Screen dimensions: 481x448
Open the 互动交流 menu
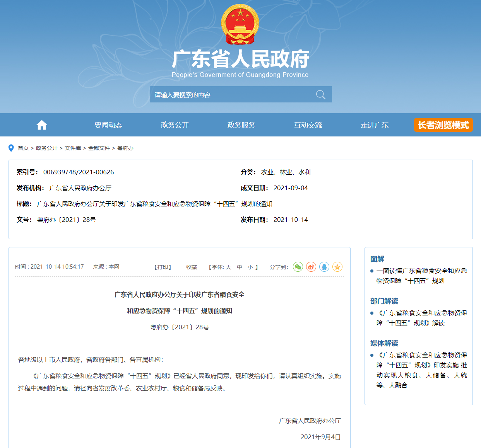(308, 125)
